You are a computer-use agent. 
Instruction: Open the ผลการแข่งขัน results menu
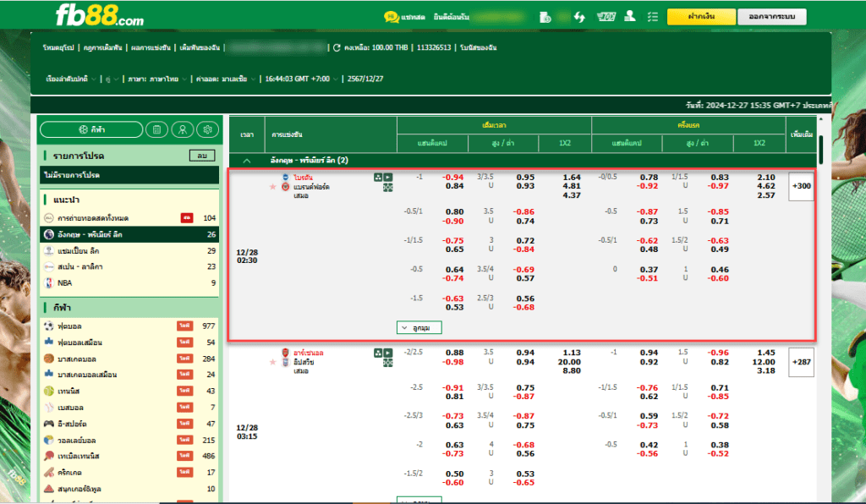click(151, 48)
